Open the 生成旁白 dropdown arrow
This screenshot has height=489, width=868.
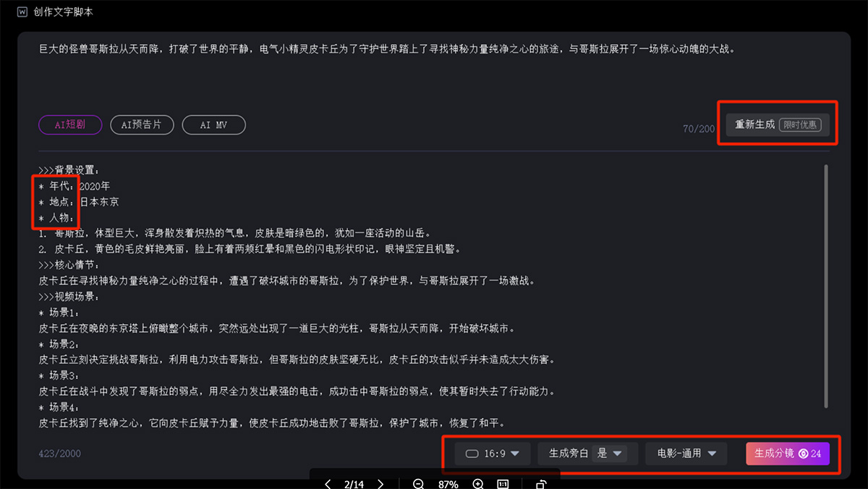[618, 453]
